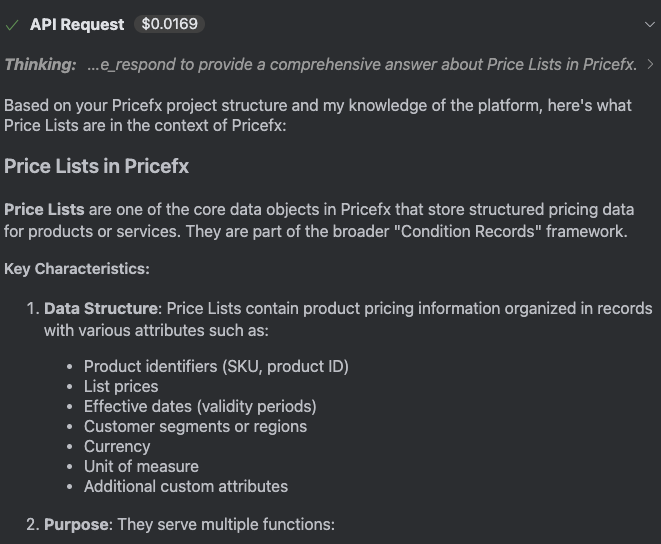Expand the Thinking line arrow
The image size is (661, 544).
(x=652, y=65)
